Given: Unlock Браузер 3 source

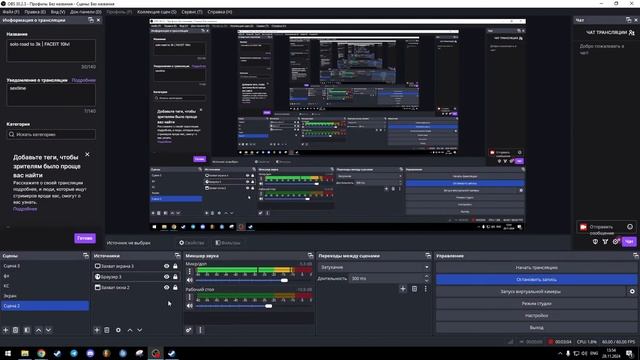Looking at the screenshot, I should [175, 277].
